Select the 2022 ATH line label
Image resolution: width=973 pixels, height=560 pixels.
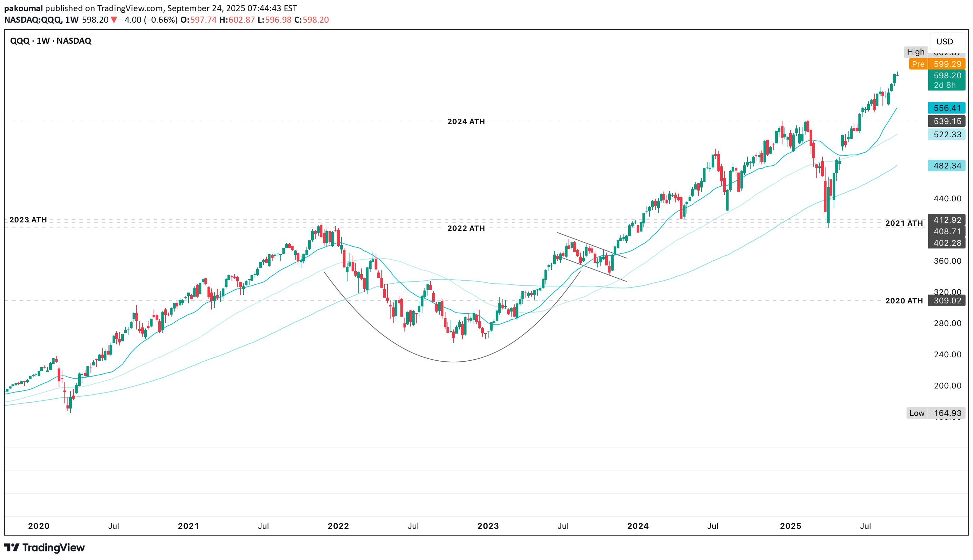466,228
